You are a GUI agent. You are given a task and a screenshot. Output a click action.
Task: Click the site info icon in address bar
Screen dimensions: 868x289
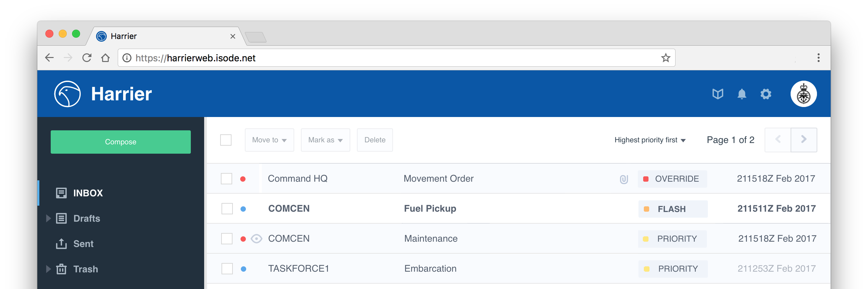[x=127, y=58]
